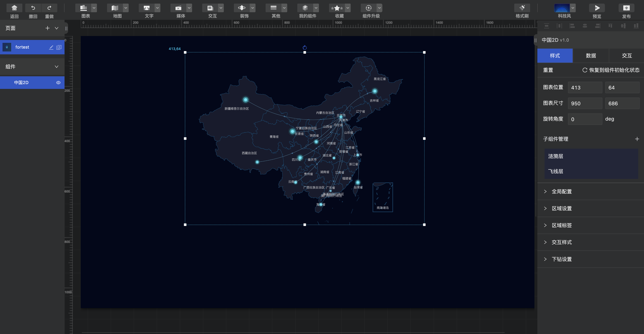Viewport: 644px width, 334px height.
Task: Select the 涟漪层 child component
Action: [x=591, y=157]
